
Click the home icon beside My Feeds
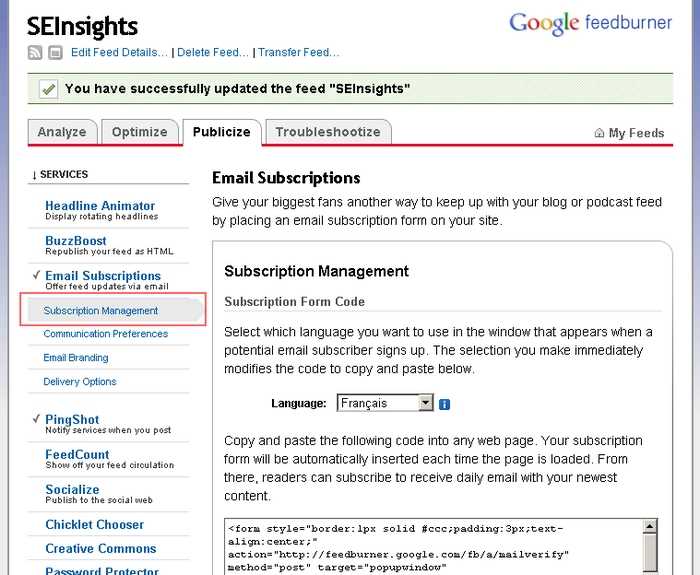pos(599,133)
